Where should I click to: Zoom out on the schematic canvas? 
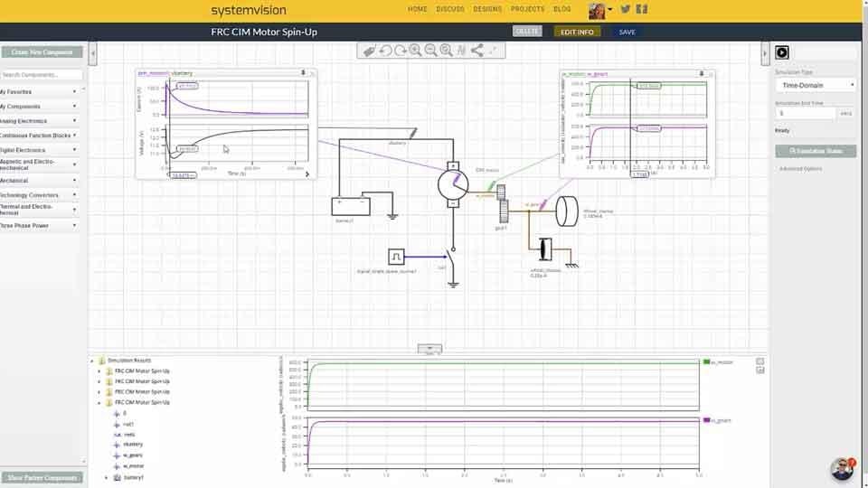point(431,51)
